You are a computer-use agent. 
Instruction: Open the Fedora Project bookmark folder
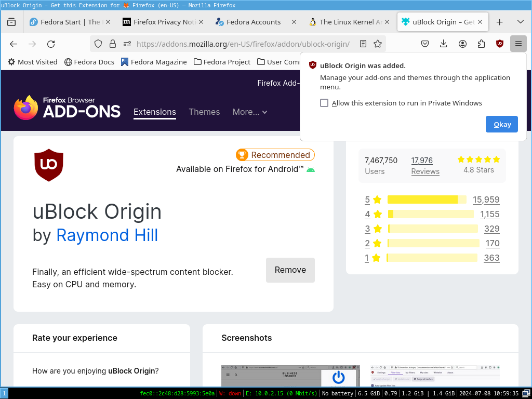tap(222, 62)
